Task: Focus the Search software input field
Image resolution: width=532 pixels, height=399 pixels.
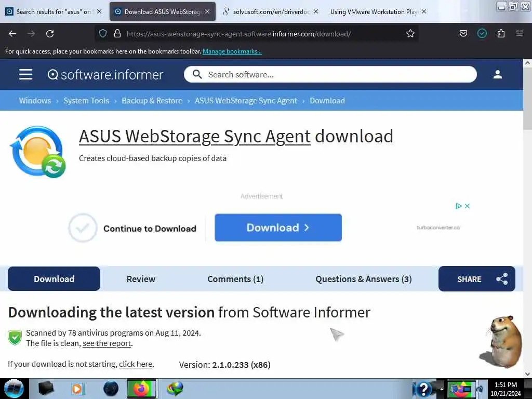Action: point(330,74)
